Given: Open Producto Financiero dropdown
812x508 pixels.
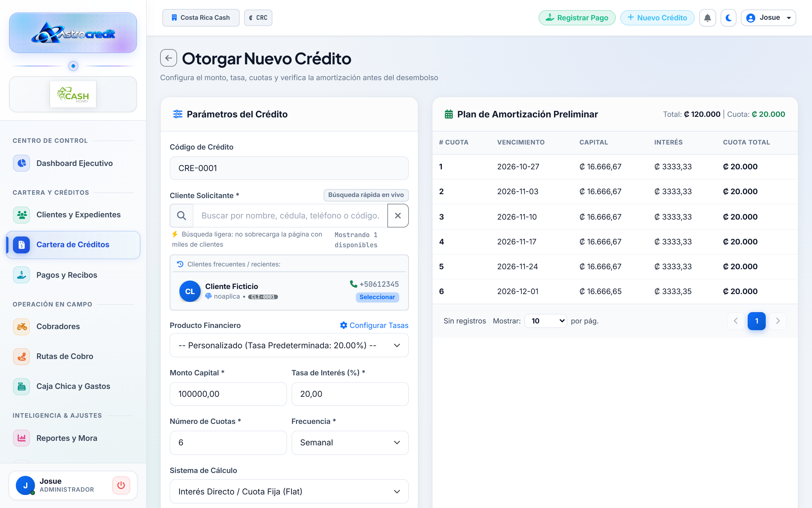Looking at the screenshot, I should tap(289, 345).
